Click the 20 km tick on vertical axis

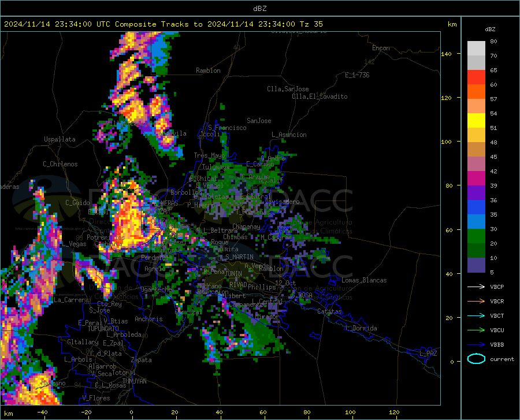449,318
